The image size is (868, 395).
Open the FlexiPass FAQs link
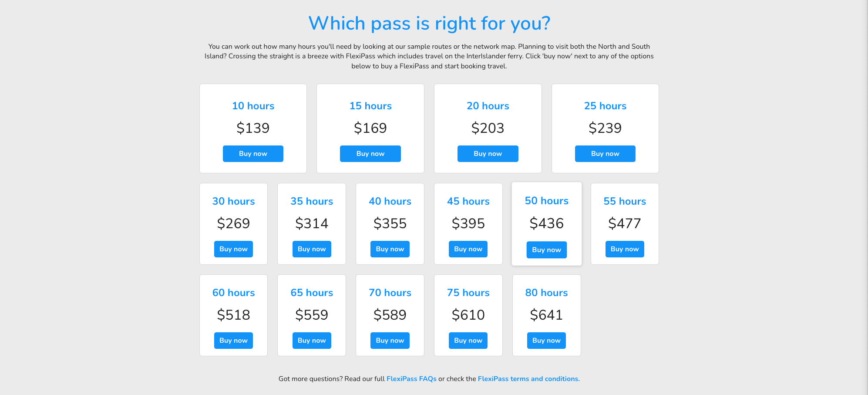tap(411, 379)
